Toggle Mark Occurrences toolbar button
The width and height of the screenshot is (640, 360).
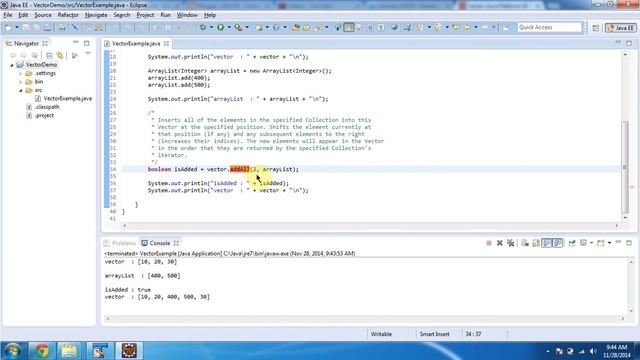coord(349,27)
